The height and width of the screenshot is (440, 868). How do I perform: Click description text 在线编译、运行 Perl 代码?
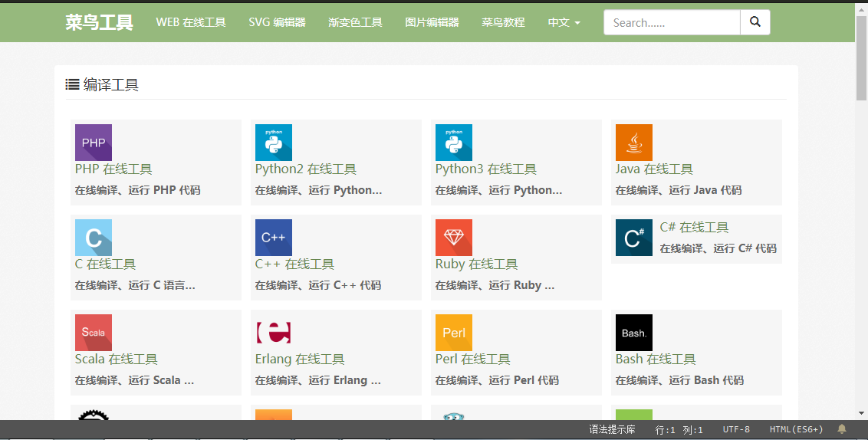[497, 380]
